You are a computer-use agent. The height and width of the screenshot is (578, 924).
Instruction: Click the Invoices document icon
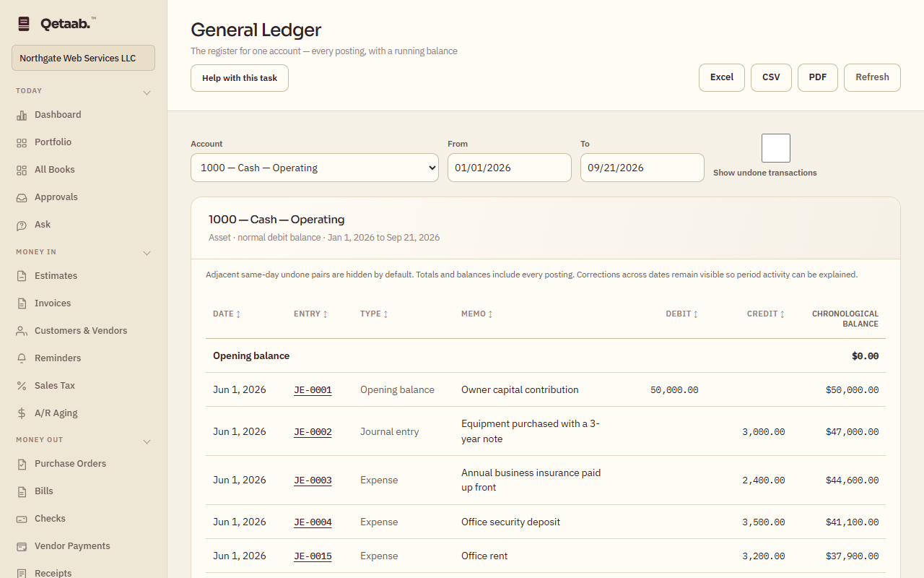(22, 303)
